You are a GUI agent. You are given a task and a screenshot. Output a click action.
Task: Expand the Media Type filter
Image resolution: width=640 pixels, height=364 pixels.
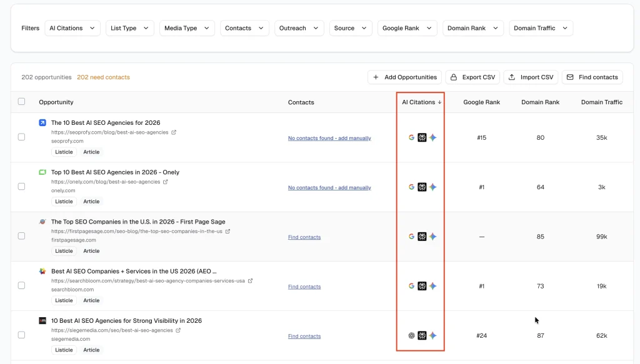[x=187, y=28]
